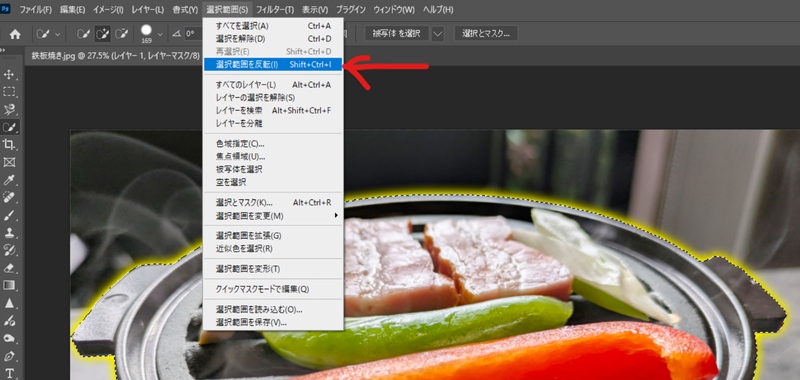Click the 選択とマスク... button
Image resolution: width=800 pixels, height=380 pixels.
tap(486, 34)
